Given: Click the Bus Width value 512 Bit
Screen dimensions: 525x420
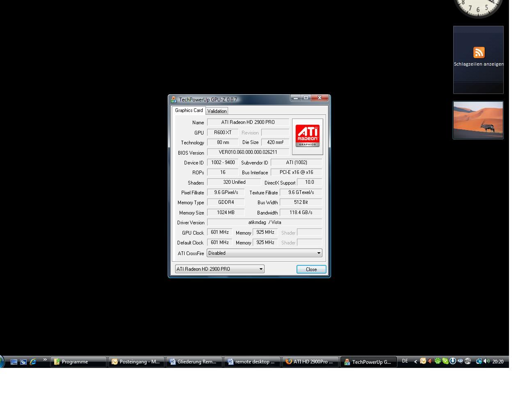Looking at the screenshot, I should pyautogui.click(x=301, y=202).
